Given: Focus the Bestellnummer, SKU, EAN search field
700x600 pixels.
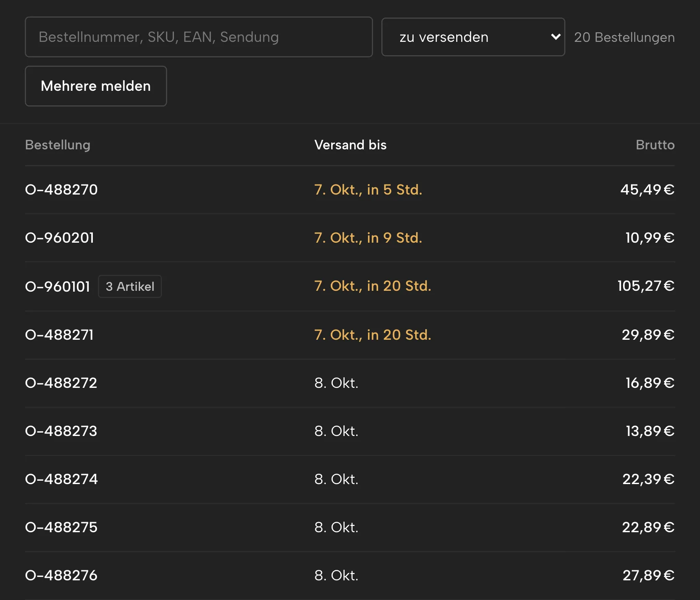Looking at the screenshot, I should (199, 37).
